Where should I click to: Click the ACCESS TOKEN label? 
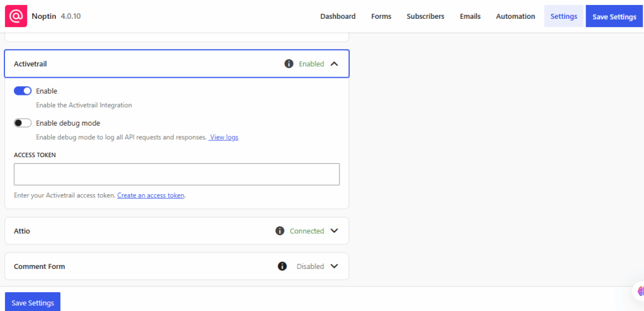click(x=35, y=155)
